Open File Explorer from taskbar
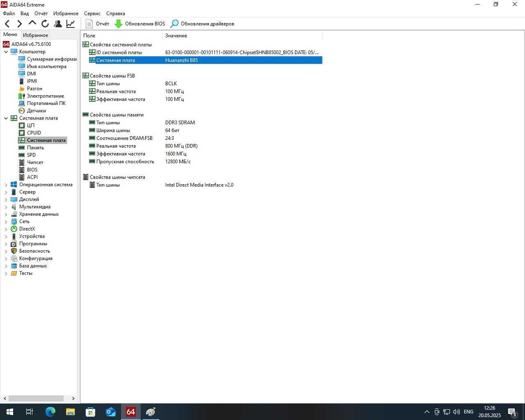Image resolution: width=525 pixels, height=420 pixels. (x=71, y=412)
